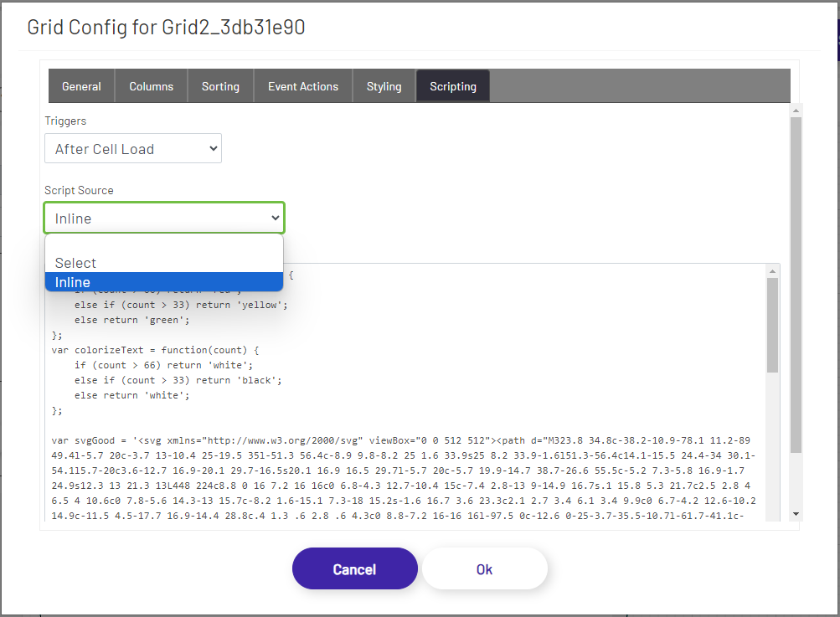Click the code editor's scrollbar up arrow
The image size is (840, 617).
[771, 270]
